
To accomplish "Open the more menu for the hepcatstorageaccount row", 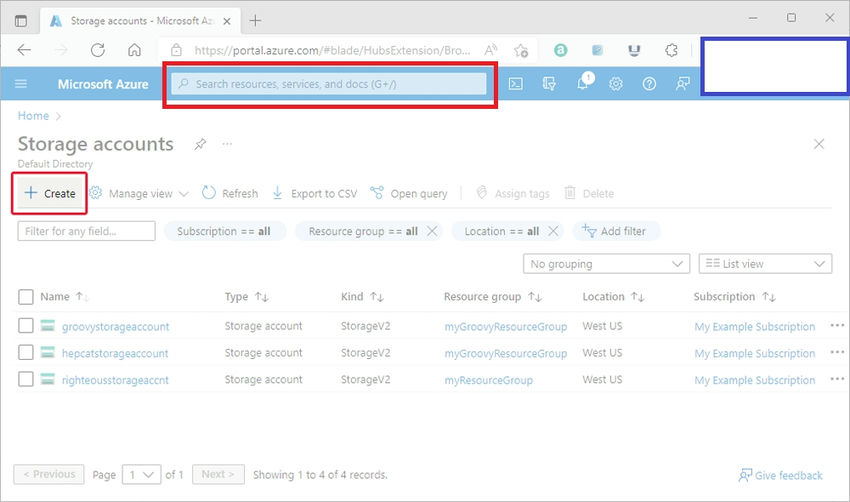I will click(837, 352).
